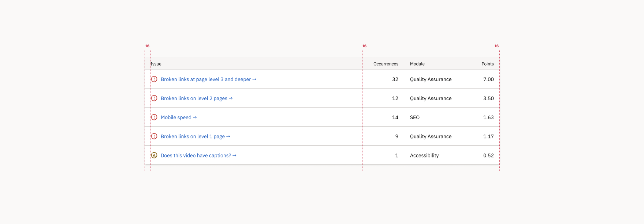Click Quality Assurance in the 1.17 points row

(x=431, y=137)
